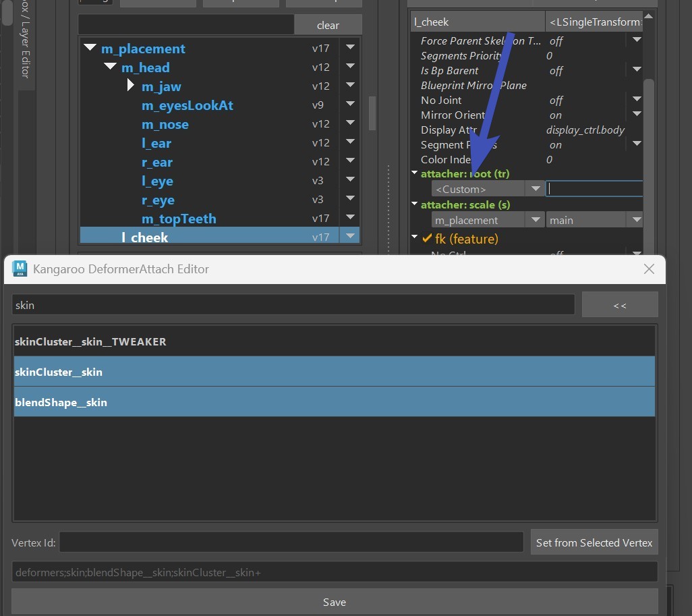Select r_ear in the puppet tree

[156, 162]
